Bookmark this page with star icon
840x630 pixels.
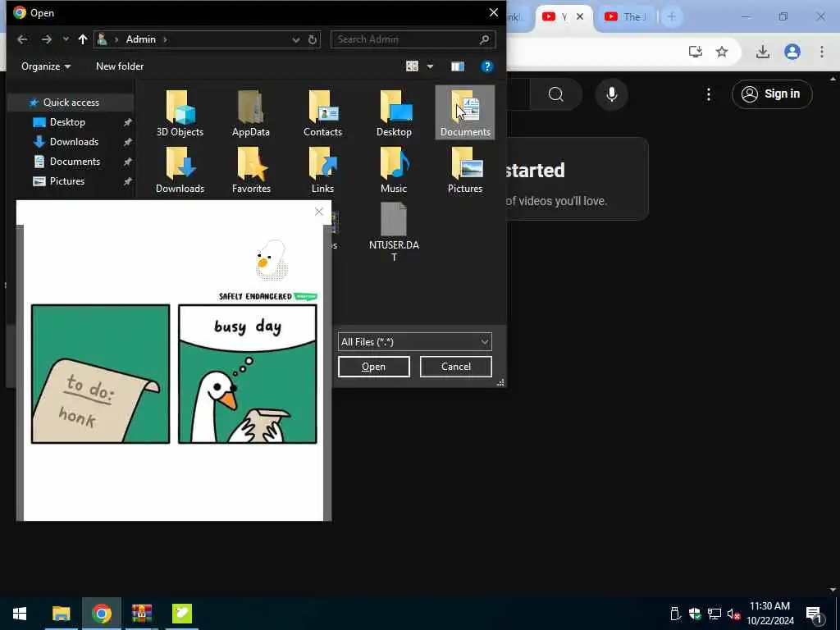[722, 52]
